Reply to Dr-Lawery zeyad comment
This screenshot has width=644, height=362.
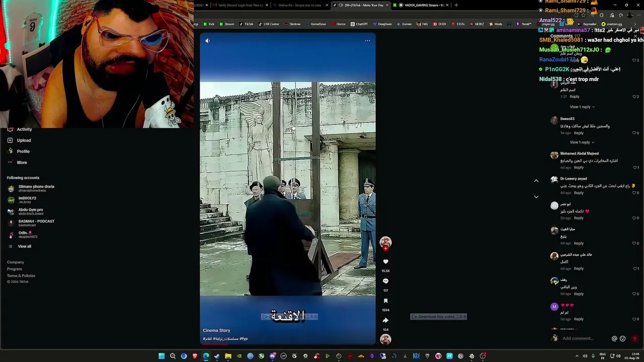[579, 193]
